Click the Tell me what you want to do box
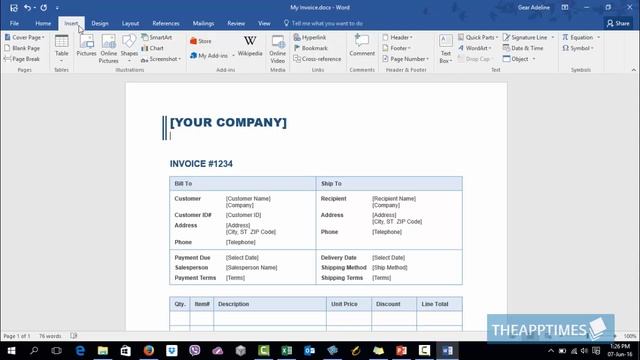 coord(323,23)
